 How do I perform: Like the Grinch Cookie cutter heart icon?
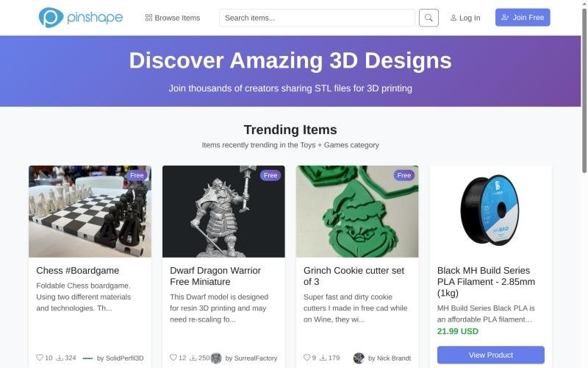[x=306, y=358]
